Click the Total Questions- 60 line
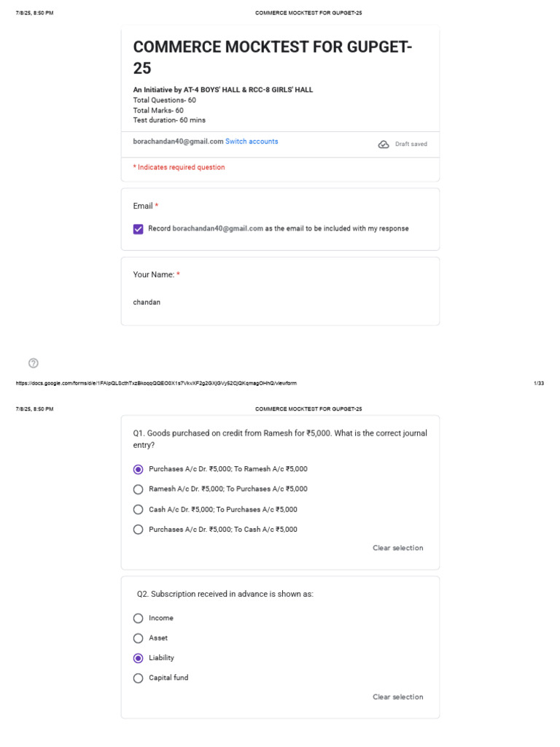The image size is (560, 747). point(164,100)
